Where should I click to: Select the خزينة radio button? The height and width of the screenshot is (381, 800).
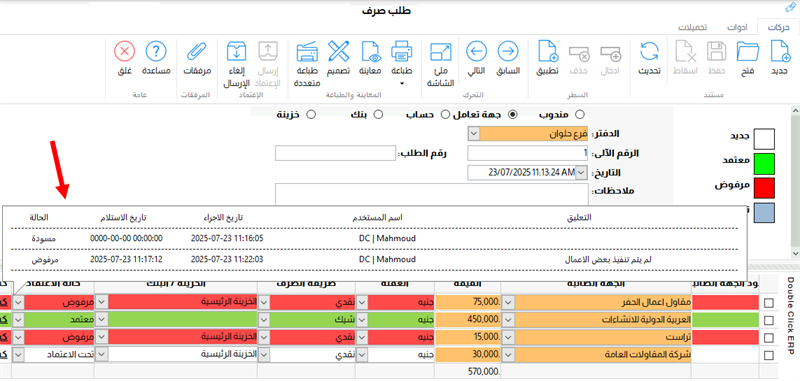tap(310, 115)
